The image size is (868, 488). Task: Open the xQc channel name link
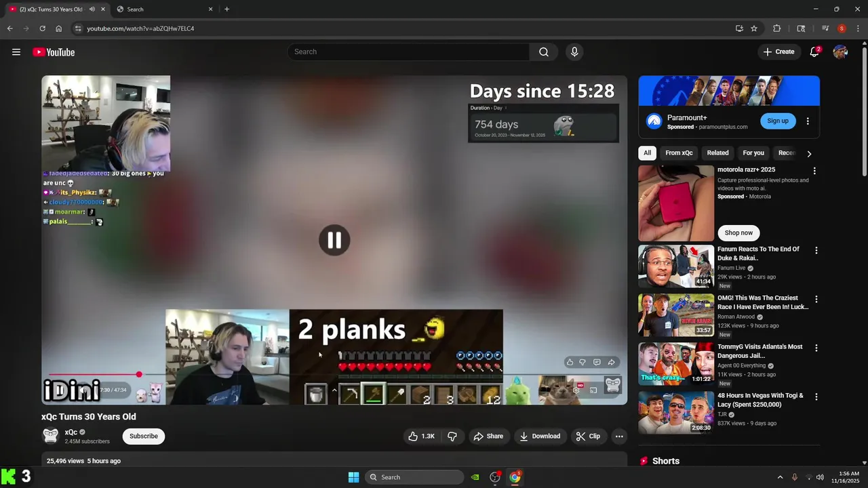(x=71, y=432)
